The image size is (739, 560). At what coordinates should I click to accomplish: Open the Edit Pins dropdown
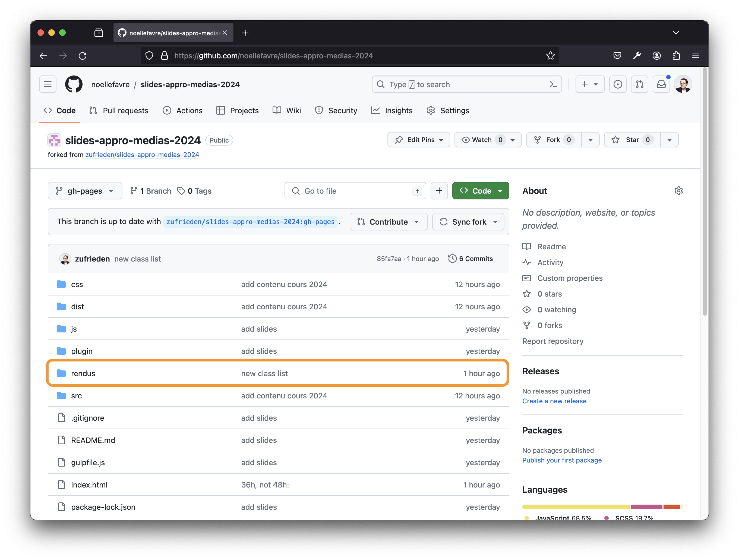419,140
